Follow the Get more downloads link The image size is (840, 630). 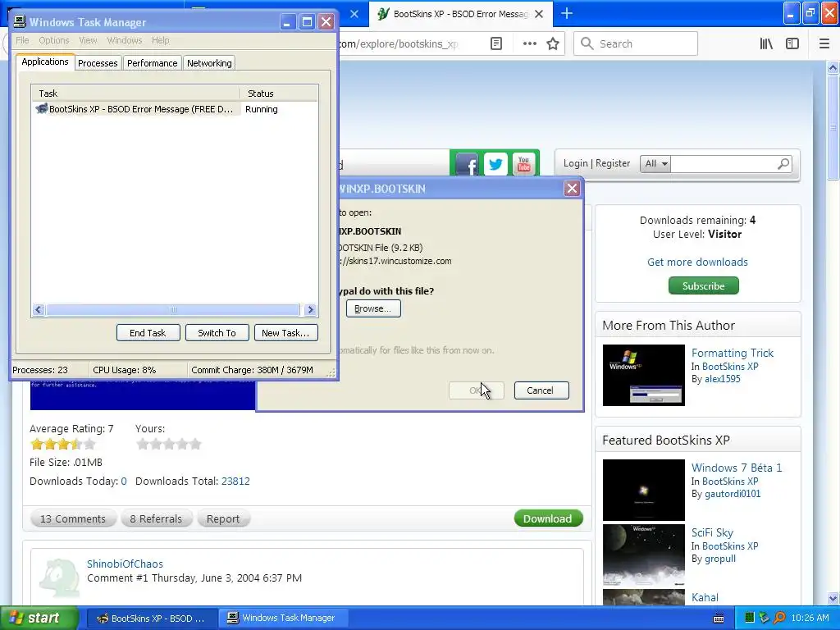coord(697,262)
